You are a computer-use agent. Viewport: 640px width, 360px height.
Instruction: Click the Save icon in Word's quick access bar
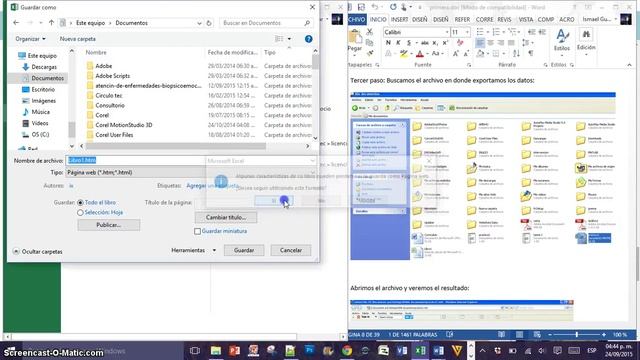click(x=361, y=7)
